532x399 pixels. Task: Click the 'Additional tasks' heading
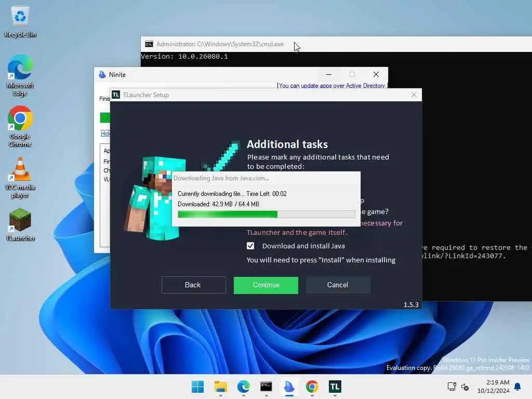(x=287, y=144)
